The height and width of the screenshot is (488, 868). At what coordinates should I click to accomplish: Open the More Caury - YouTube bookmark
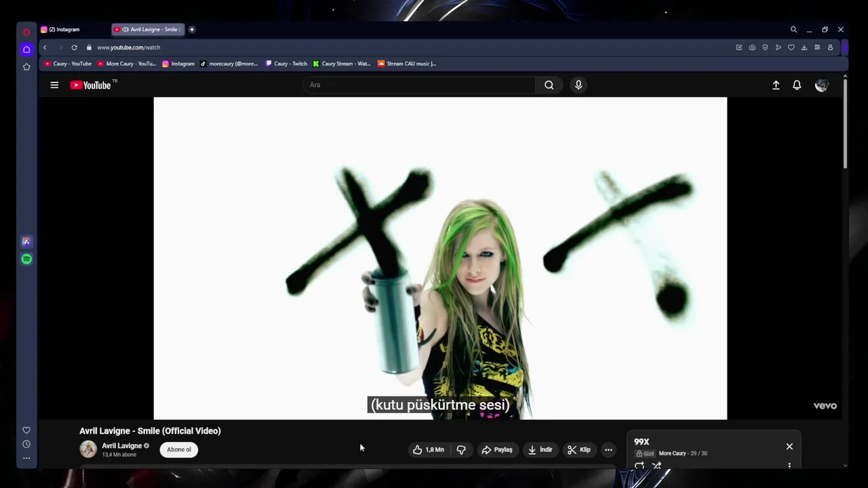point(127,64)
